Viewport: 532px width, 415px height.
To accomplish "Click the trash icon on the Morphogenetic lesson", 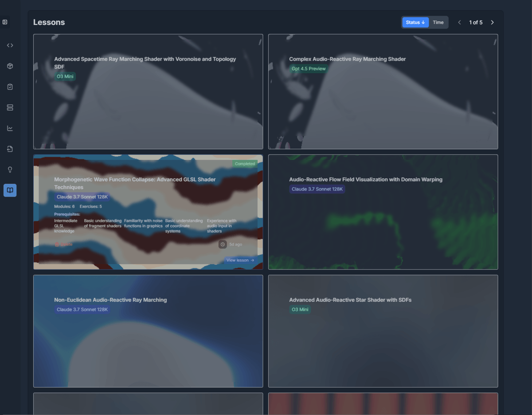I will (x=56, y=244).
